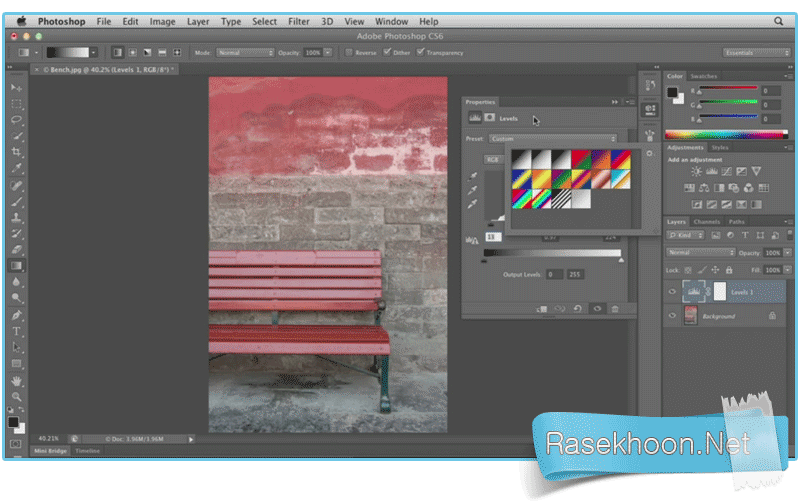Select the History Brush tool
800x503 pixels.
16,234
